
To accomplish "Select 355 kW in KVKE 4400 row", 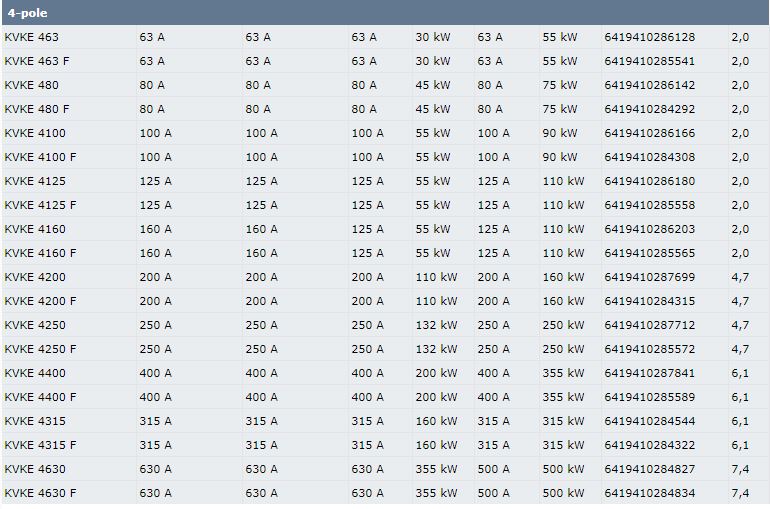I will tap(563, 374).
